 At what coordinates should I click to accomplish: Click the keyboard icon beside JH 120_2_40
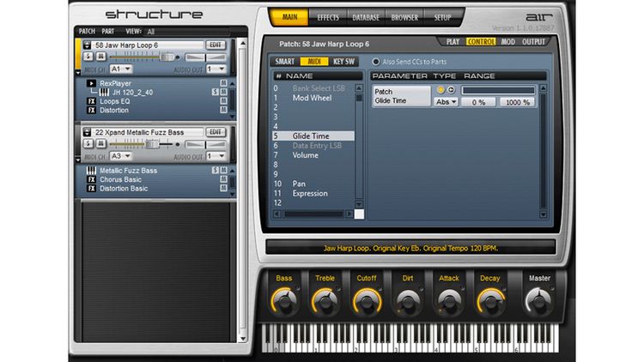[x=104, y=93]
